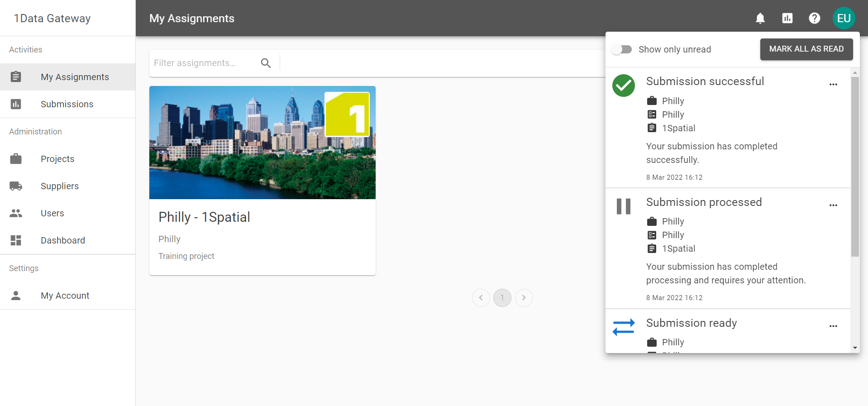Open more options for Submission successful

click(833, 85)
